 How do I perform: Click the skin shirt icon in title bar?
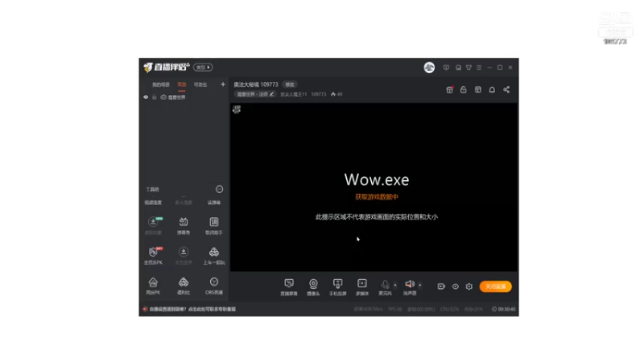[469, 68]
